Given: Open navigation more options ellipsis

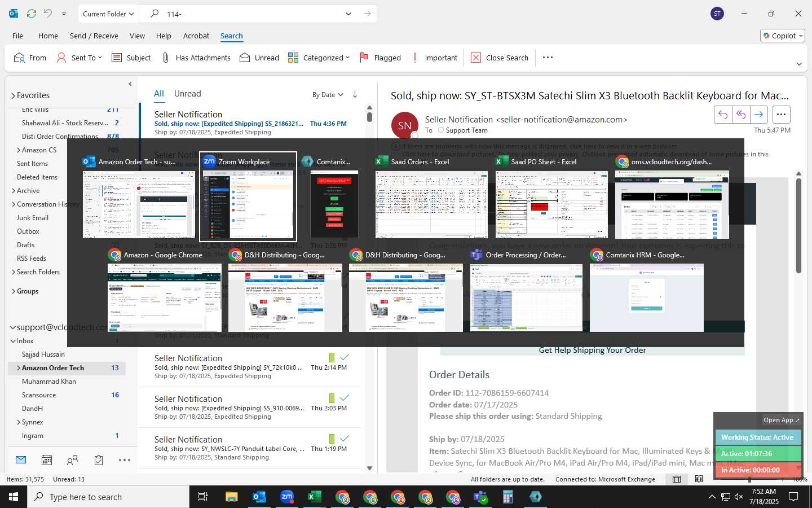Looking at the screenshot, I should pos(125,460).
